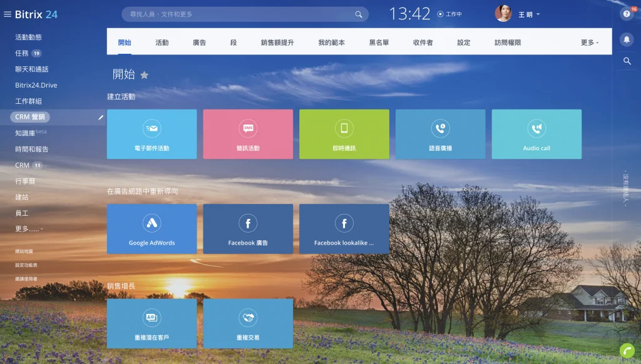Toggle the star favorite next to 開始
The height and width of the screenshot is (364, 641).
click(x=145, y=75)
